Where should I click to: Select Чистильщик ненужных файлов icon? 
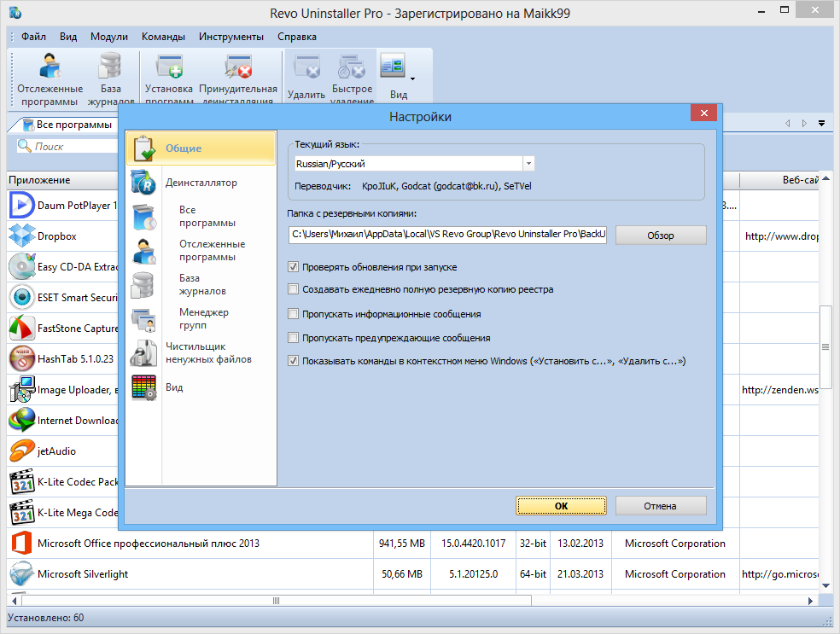(143, 353)
